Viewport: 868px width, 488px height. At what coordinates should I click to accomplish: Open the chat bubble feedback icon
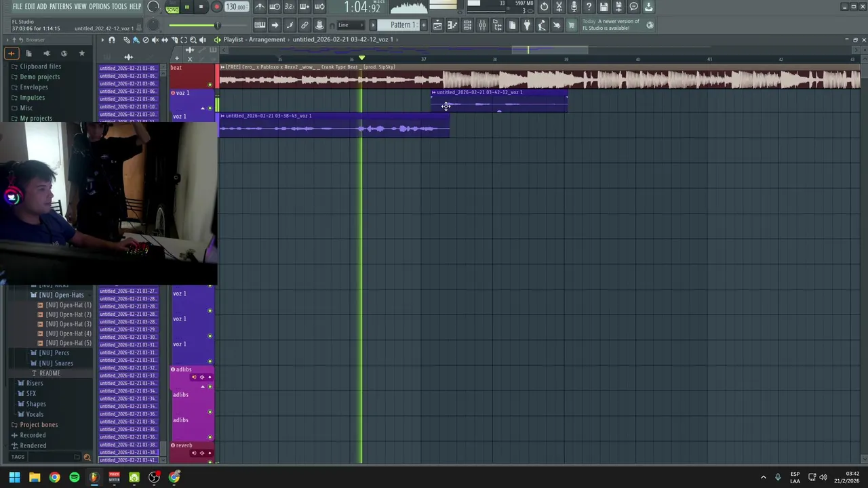click(633, 7)
